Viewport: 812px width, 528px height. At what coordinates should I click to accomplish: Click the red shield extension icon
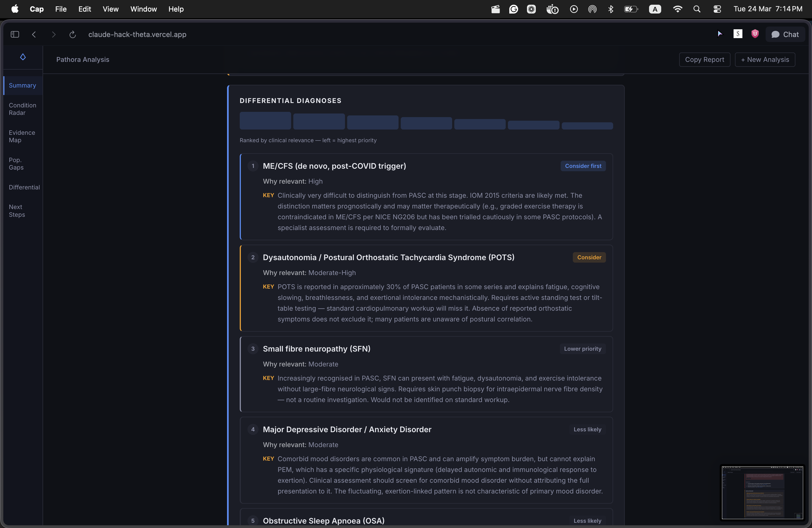[755, 34]
